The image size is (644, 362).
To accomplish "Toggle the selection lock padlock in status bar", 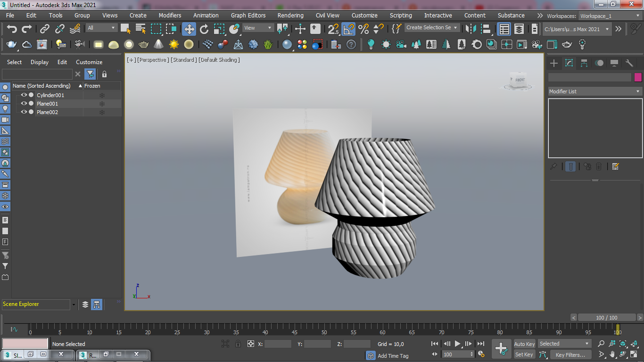I will pyautogui.click(x=238, y=344).
